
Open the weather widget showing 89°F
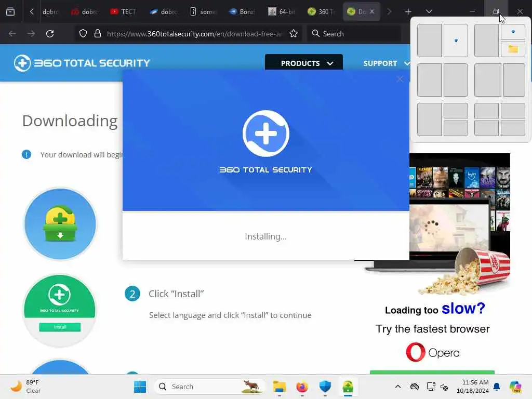[x=26, y=387]
